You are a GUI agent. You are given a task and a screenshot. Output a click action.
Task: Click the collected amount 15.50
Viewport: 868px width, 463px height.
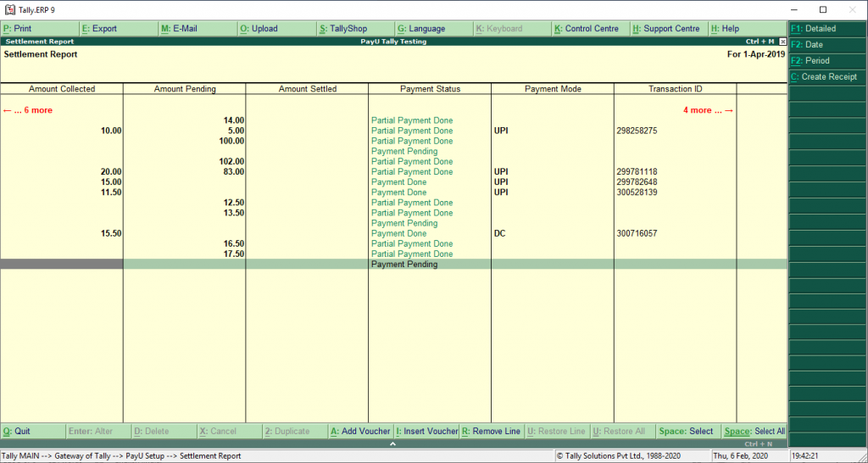111,234
